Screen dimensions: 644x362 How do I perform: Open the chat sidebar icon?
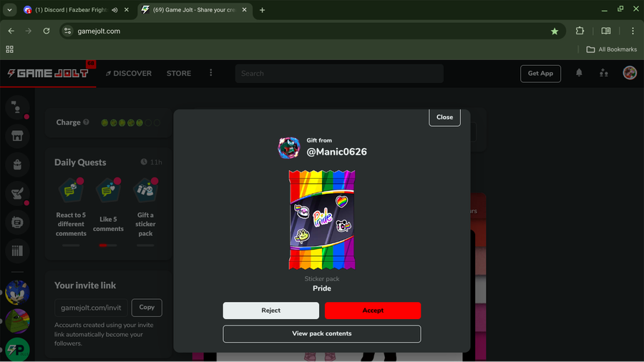coord(17,107)
